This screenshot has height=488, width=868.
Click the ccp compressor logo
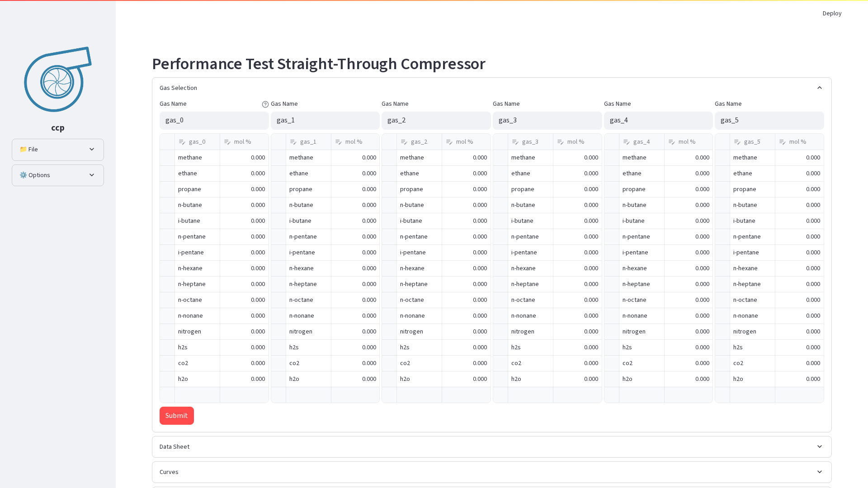point(58,79)
